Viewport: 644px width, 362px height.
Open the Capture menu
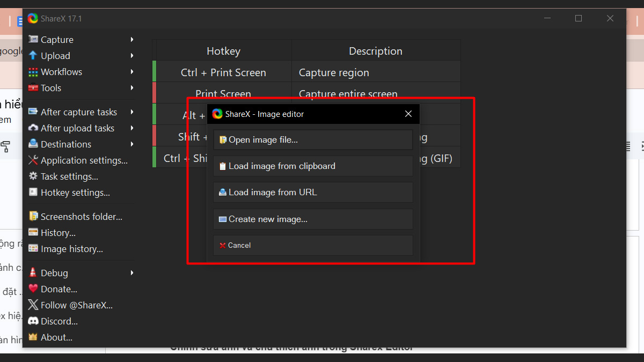pyautogui.click(x=81, y=40)
